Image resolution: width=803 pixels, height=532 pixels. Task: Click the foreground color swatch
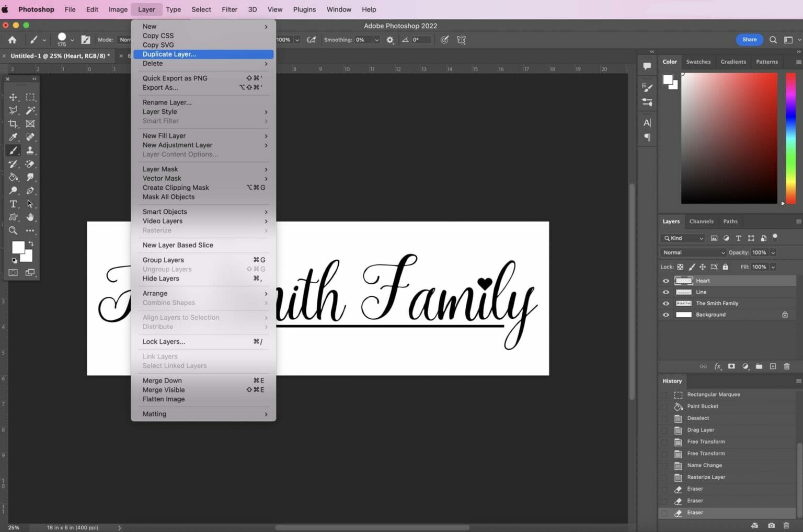click(x=18, y=247)
